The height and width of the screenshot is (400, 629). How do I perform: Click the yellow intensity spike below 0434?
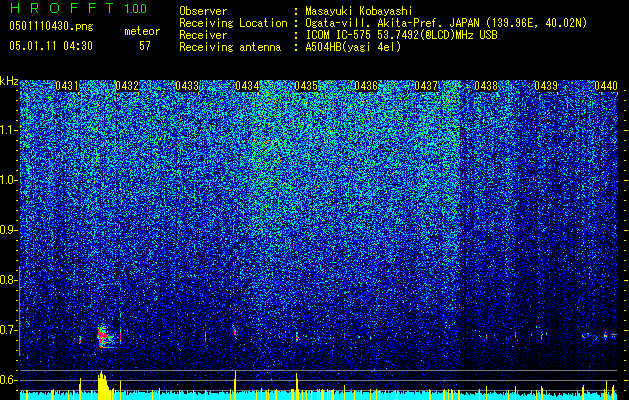point(235,385)
